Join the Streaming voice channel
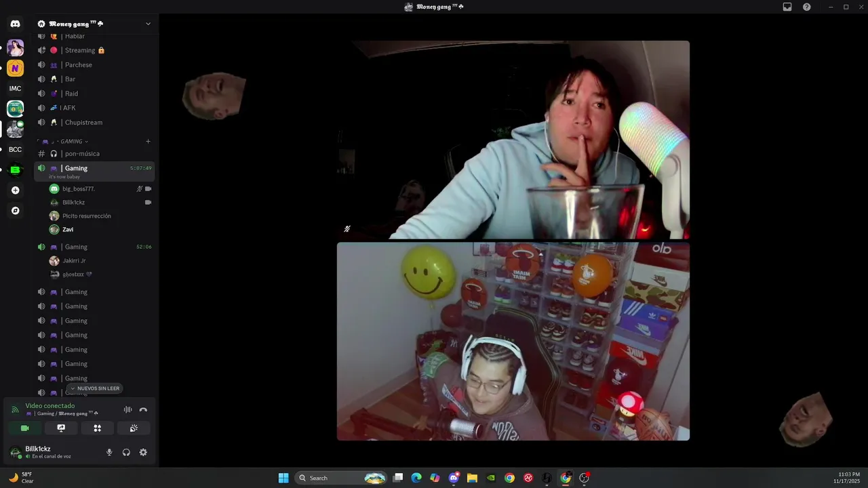The image size is (868, 488). (95, 50)
